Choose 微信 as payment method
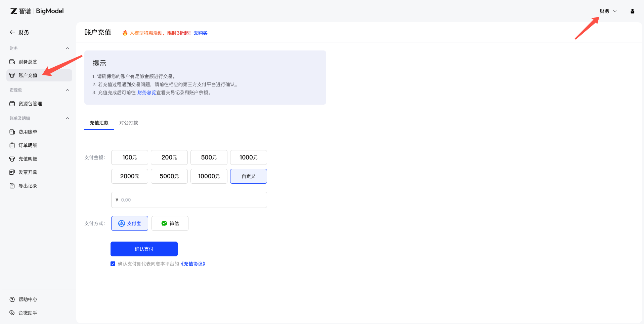Screen dimensions: 644x324 pos(170,223)
